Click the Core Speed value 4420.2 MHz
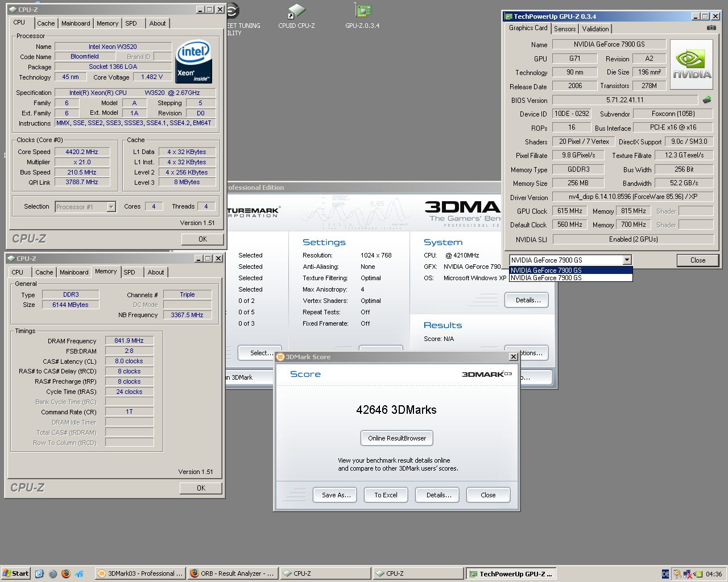Viewport: 728px width, 582px height. point(82,152)
